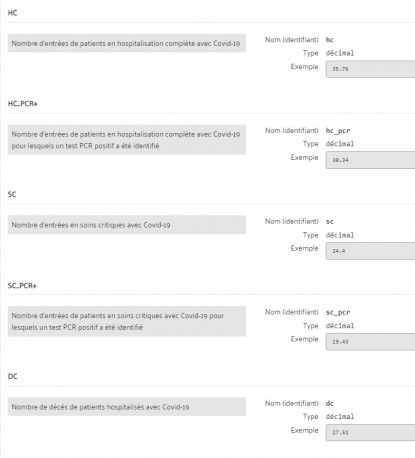Click the sc_pcr identifier name

[338, 312]
